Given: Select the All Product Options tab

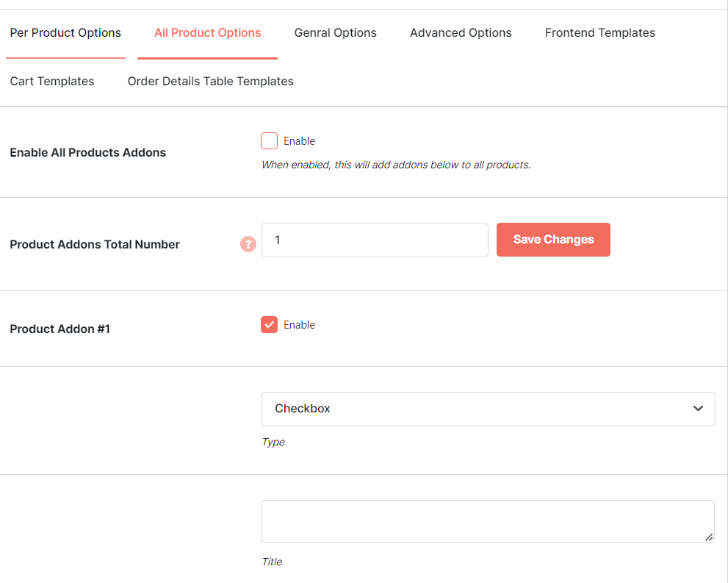Looking at the screenshot, I should [208, 33].
